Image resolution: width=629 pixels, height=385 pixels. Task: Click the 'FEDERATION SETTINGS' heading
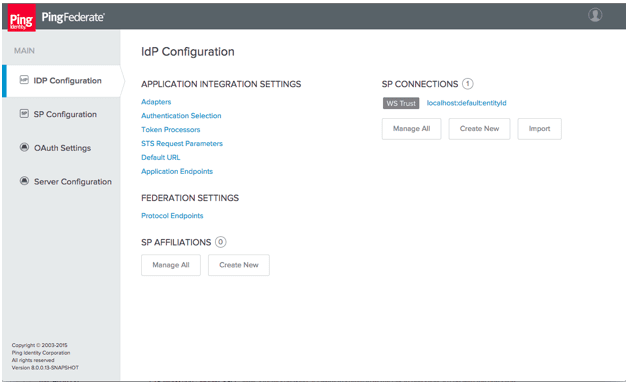coord(190,198)
